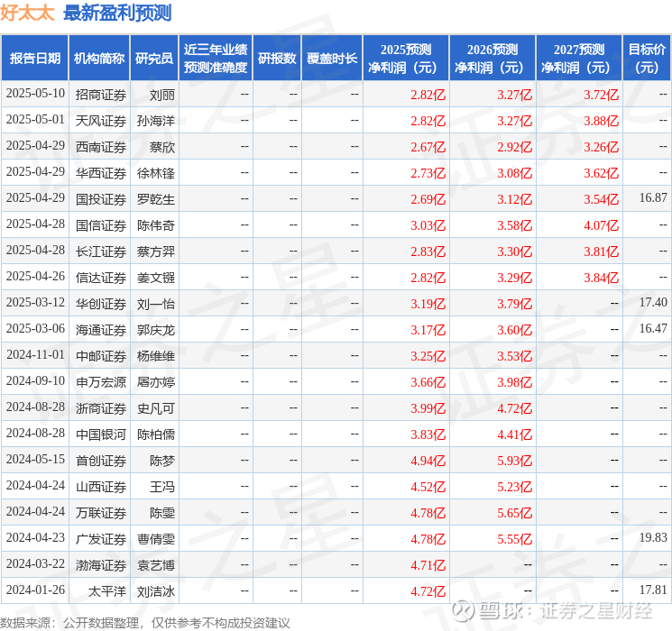This screenshot has width=672, height=631.
Task: Select the 招商证券 cell
Action: 101,95
